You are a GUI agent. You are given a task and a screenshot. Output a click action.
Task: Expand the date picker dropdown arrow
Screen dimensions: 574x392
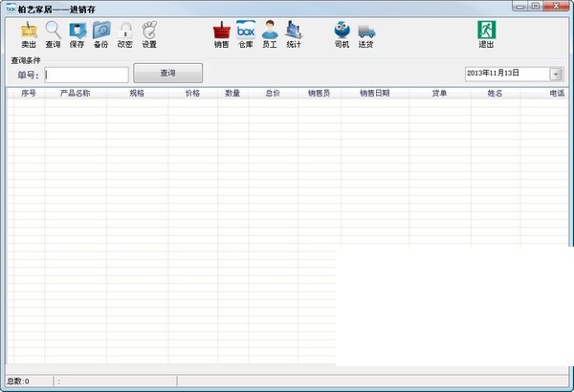point(556,75)
